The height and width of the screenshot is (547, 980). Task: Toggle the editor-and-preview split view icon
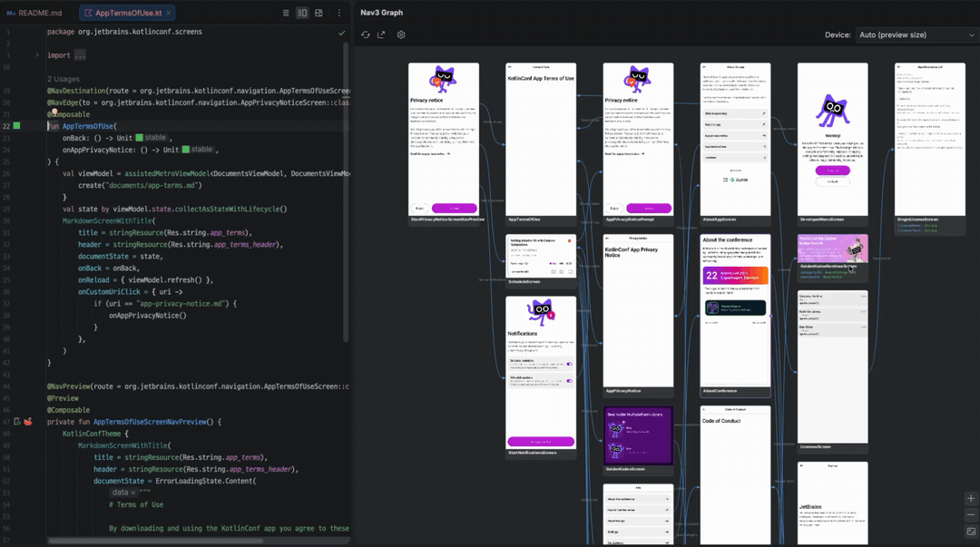click(x=302, y=13)
